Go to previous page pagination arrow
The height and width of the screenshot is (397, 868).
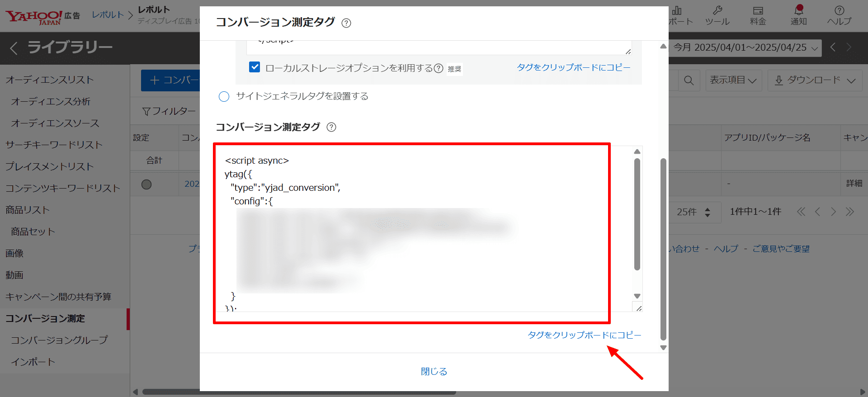click(817, 212)
